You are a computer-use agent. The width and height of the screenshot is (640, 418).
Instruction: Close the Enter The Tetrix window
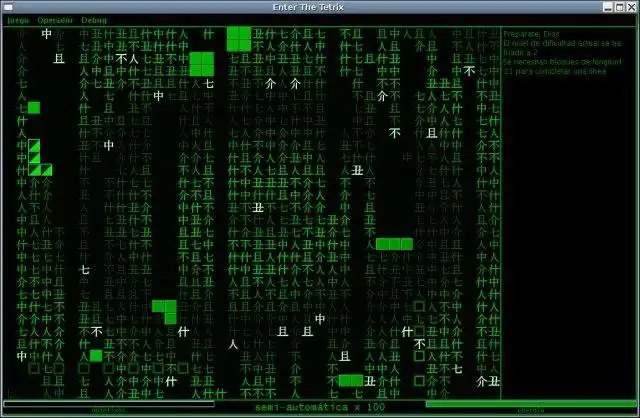tap(631, 7)
